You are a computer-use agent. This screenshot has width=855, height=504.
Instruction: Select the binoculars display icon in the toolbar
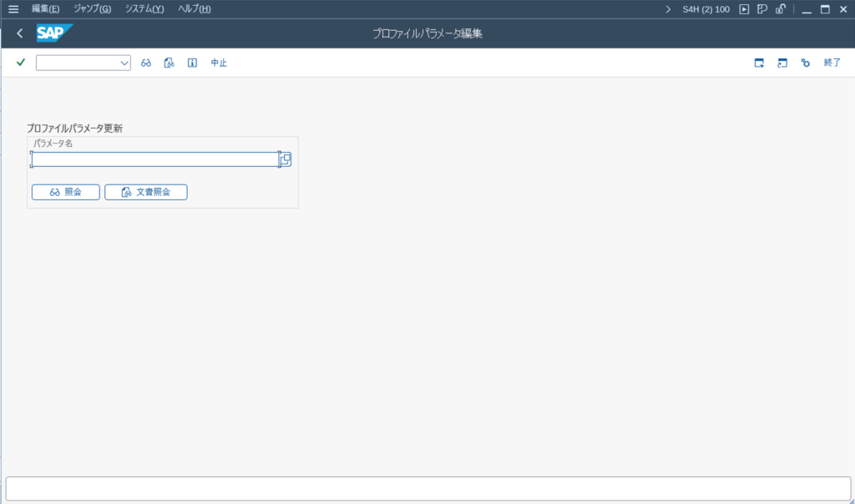pyautogui.click(x=145, y=62)
